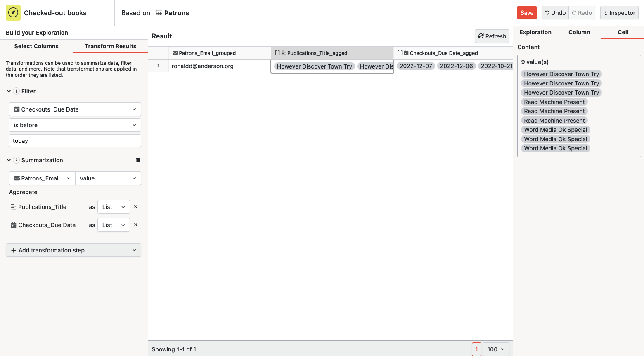Open the Add transformation step dropdown
Screen dimensions: 644x356
(x=73, y=250)
